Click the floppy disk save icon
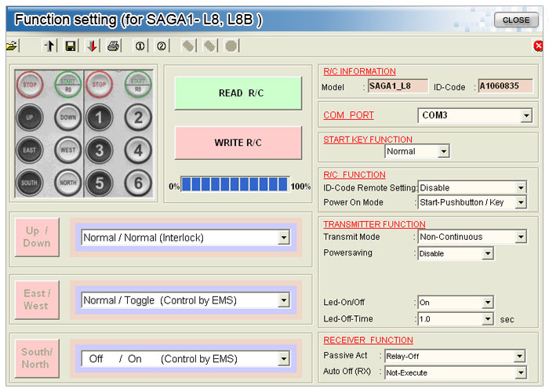Viewport: 549px width, 392px height. [71, 46]
